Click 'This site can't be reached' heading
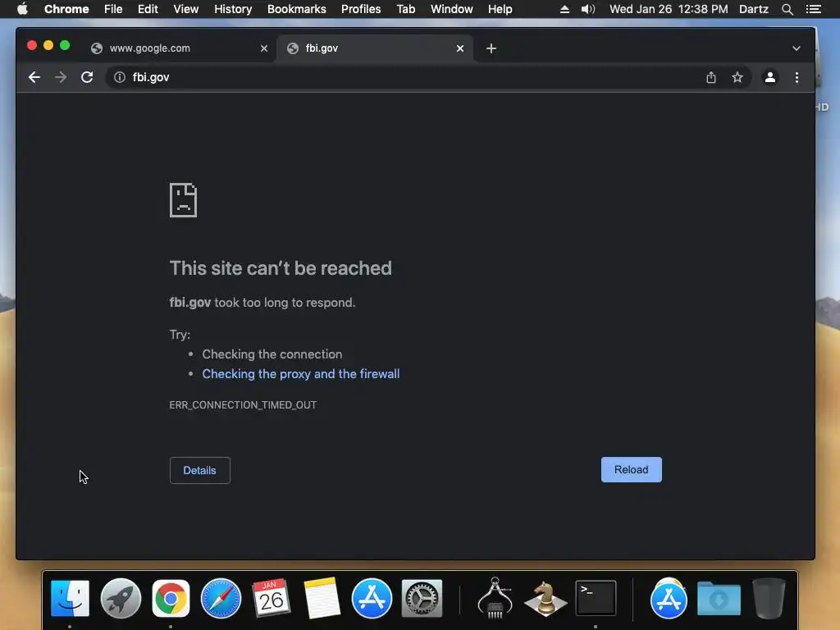The width and height of the screenshot is (840, 630). pos(281,268)
